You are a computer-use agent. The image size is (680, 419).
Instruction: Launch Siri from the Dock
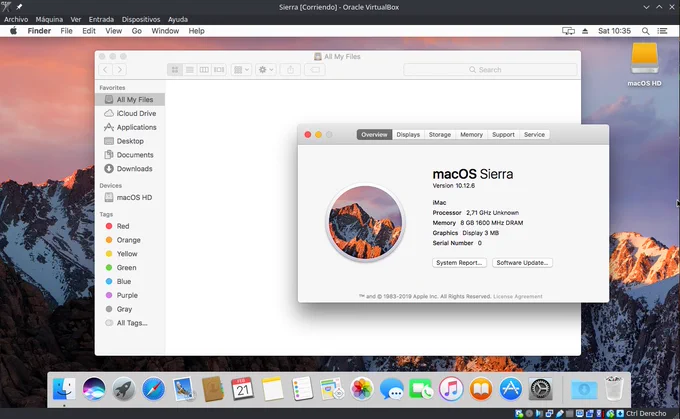coord(94,389)
